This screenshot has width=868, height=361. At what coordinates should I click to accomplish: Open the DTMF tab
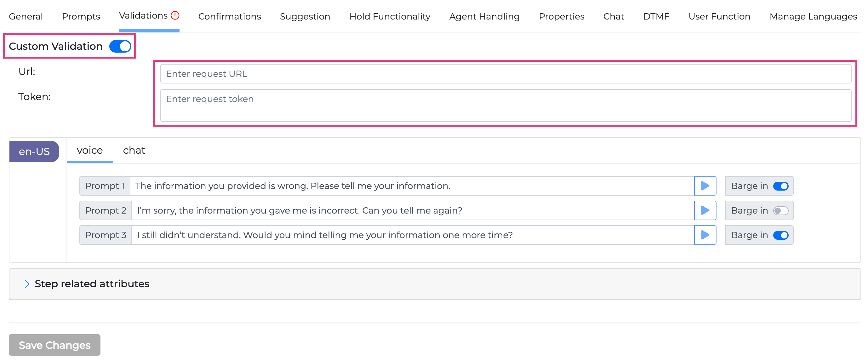(656, 16)
